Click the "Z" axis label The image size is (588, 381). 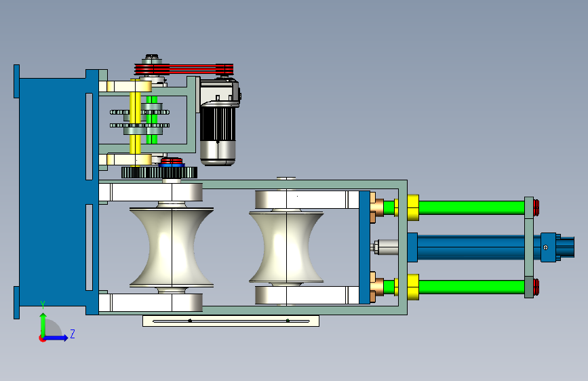point(73,334)
